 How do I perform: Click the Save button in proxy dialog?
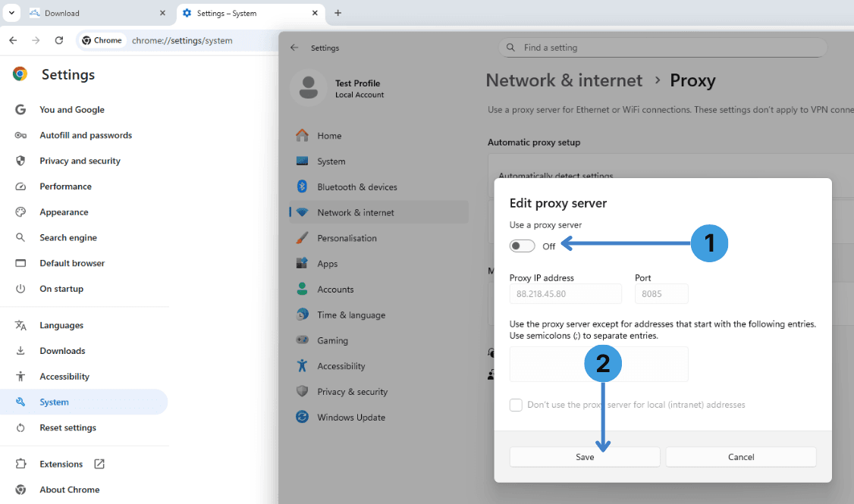(585, 457)
